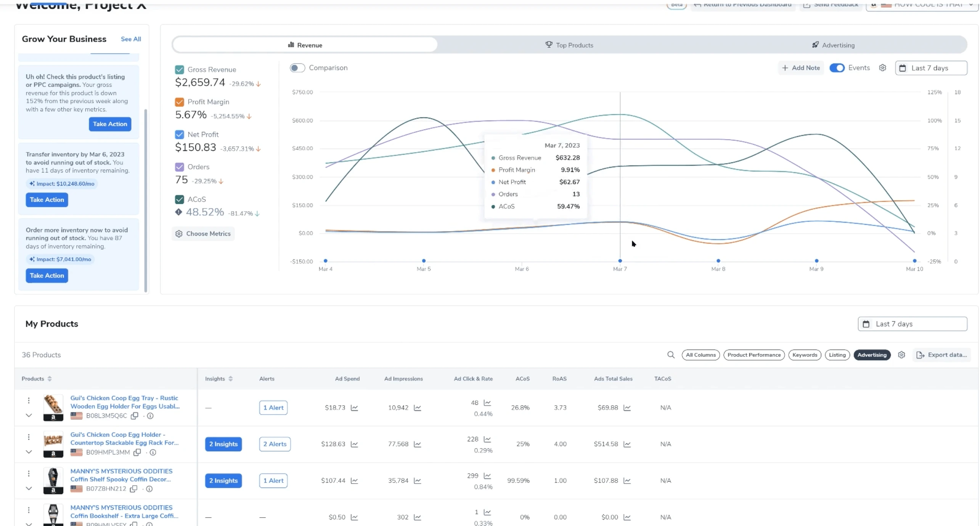Viewport: 980px width, 526px height.
Task: Open the All Columns filter dropdown
Action: tap(700, 354)
